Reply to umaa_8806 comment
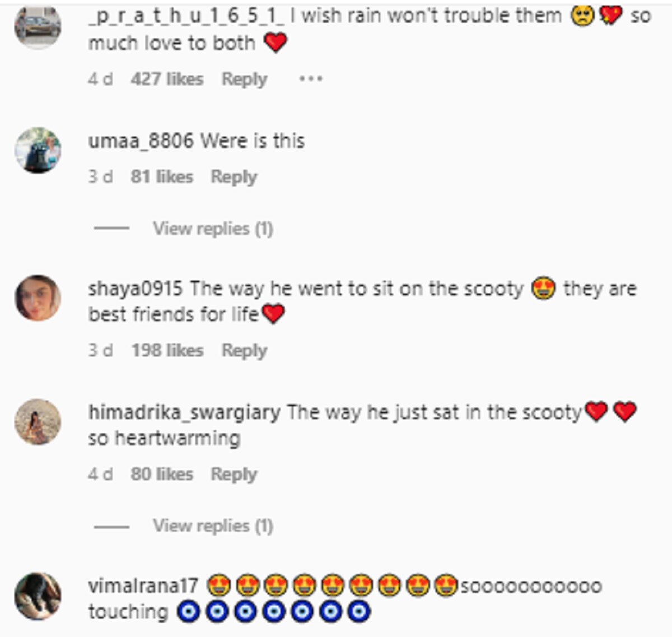The height and width of the screenshot is (637, 672). (234, 177)
